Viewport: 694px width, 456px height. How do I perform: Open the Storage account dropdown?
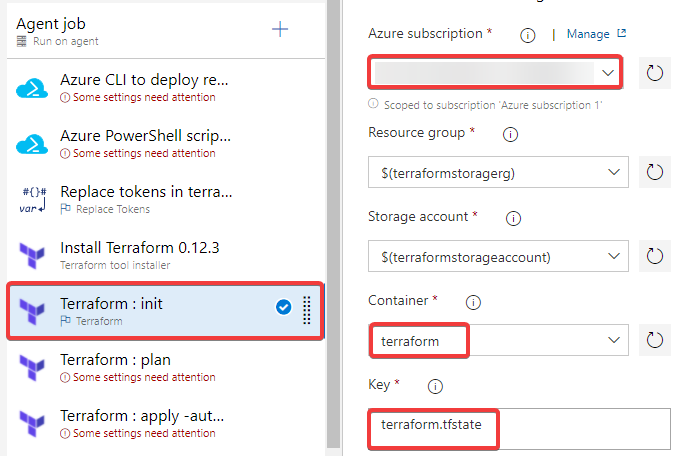click(x=498, y=256)
